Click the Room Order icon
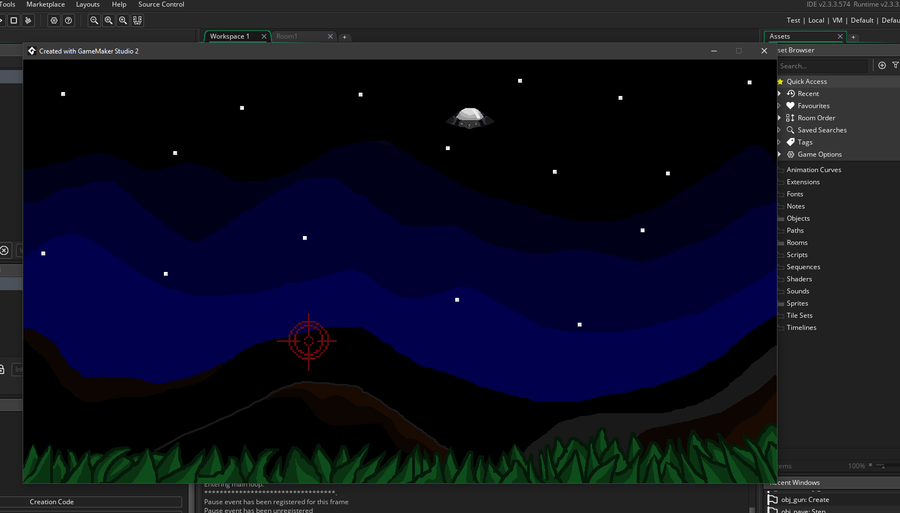Screen dimensions: 900x513 click(x=790, y=118)
